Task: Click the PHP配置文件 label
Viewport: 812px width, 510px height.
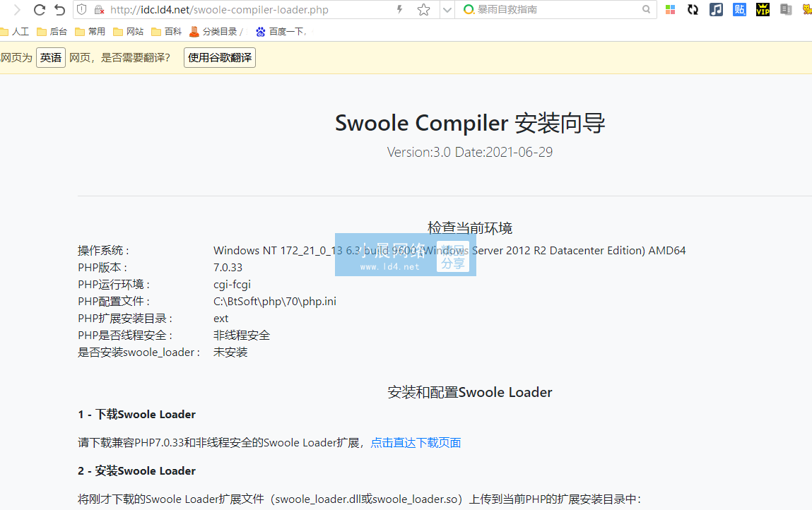Action: [x=114, y=302]
